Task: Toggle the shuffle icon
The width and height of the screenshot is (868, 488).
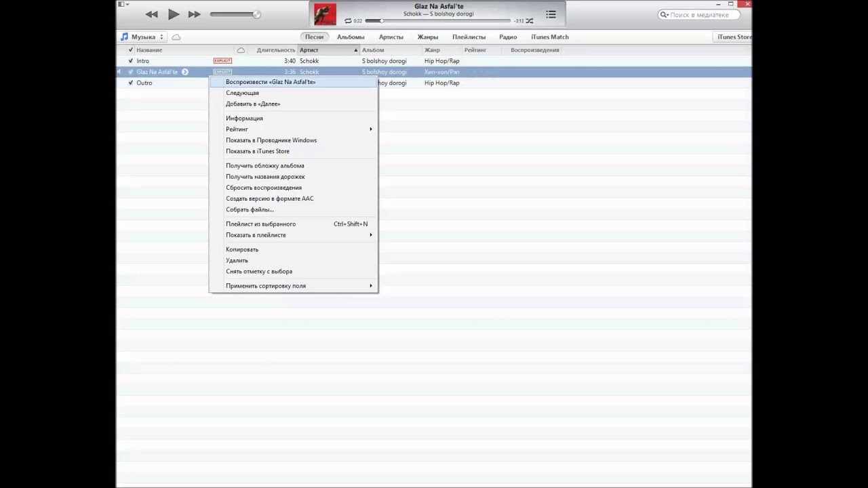Action: [530, 21]
